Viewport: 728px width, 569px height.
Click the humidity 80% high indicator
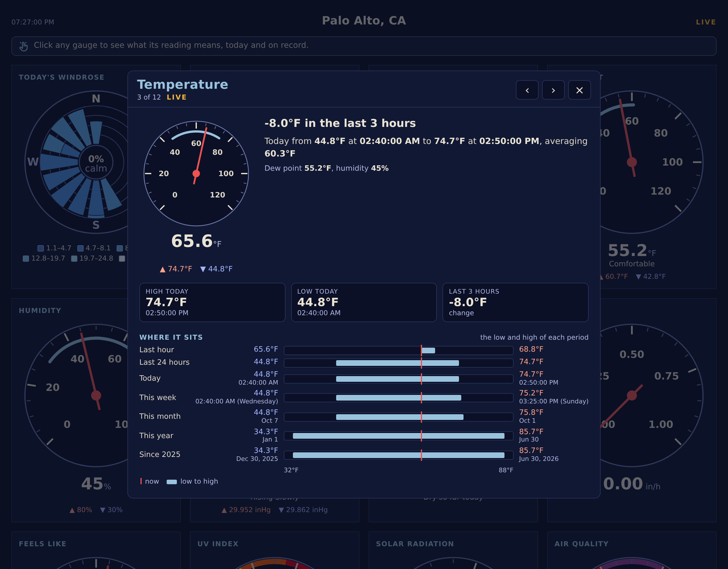point(81,510)
